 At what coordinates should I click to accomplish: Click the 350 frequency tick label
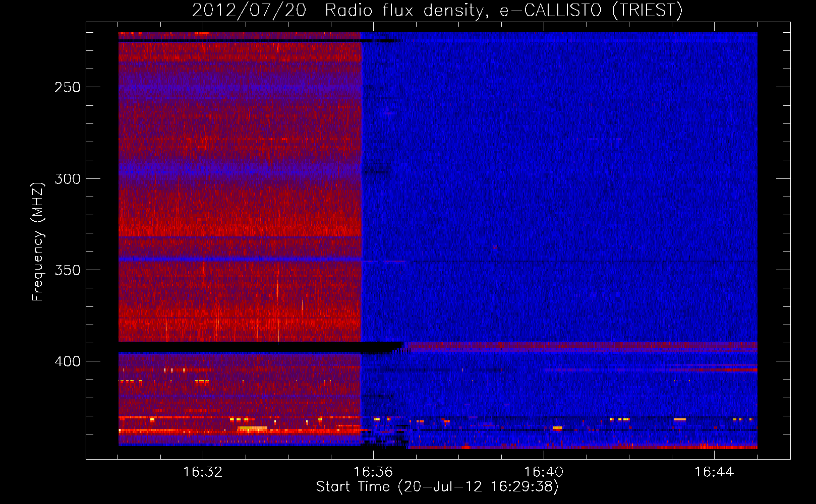click(x=68, y=270)
